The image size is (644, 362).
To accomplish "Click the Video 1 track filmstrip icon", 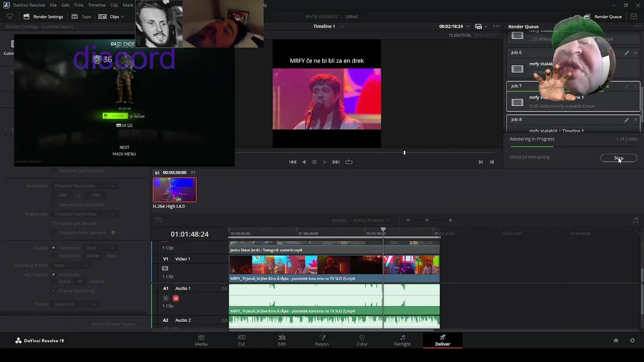I will tap(165, 268).
